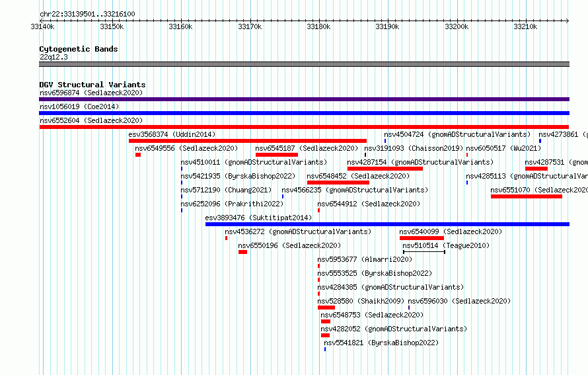Click the 33200k ruler position label
Screen dimensions: 588x375
[457, 26]
